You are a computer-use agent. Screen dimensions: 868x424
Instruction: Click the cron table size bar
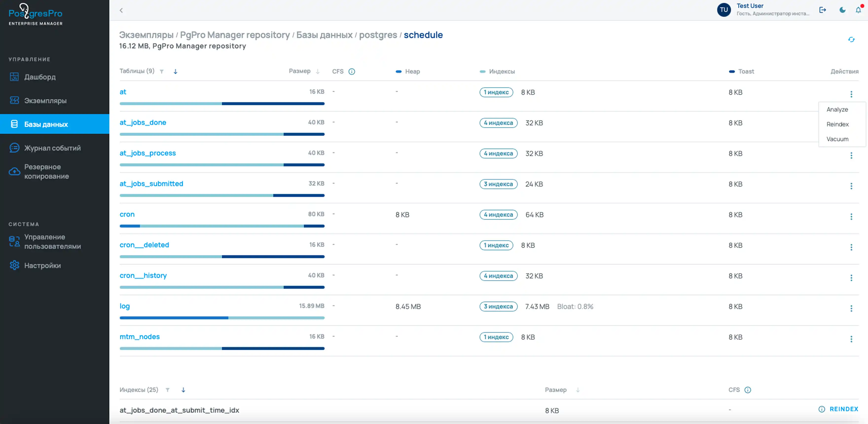click(x=222, y=226)
